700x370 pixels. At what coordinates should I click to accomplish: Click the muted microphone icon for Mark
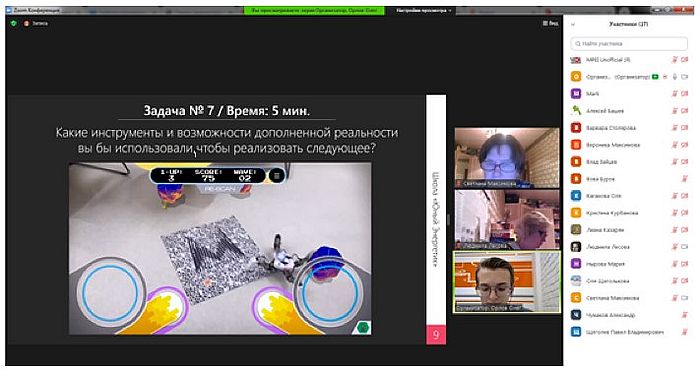[675, 94]
